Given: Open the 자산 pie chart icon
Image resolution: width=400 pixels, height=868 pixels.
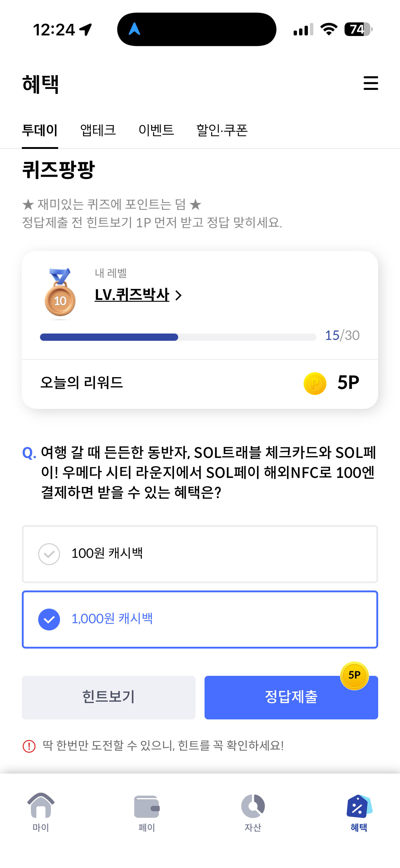Looking at the screenshot, I should (253, 806).
